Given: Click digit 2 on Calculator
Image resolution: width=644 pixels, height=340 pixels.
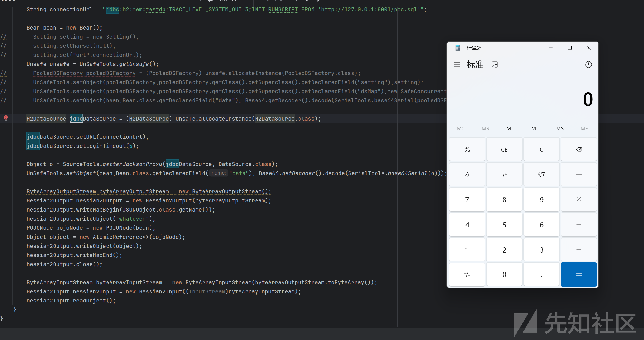Looking at the screenshot, I should click(504, 249).
